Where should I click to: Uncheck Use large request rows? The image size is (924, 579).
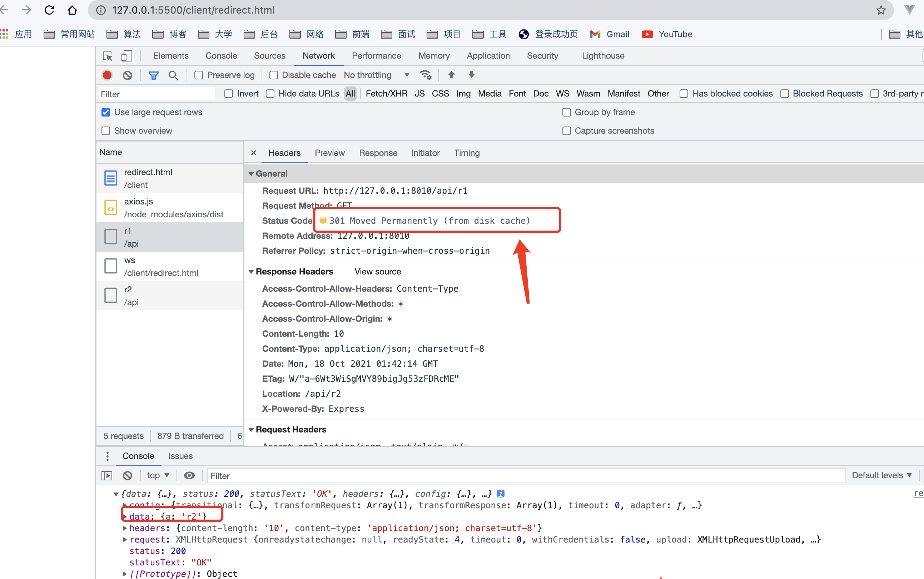coord(106,112)
